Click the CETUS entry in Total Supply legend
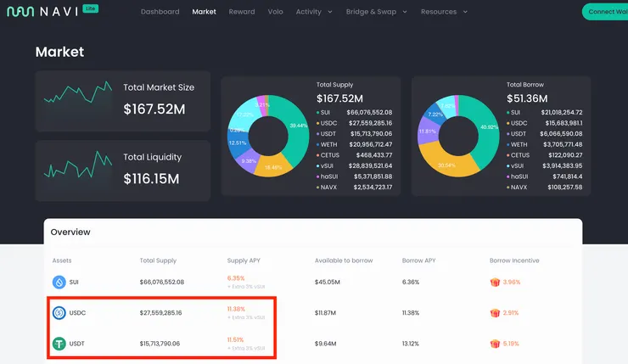Image resolution: width=628 pixels, height=364 pixels. tap(355, 155)
